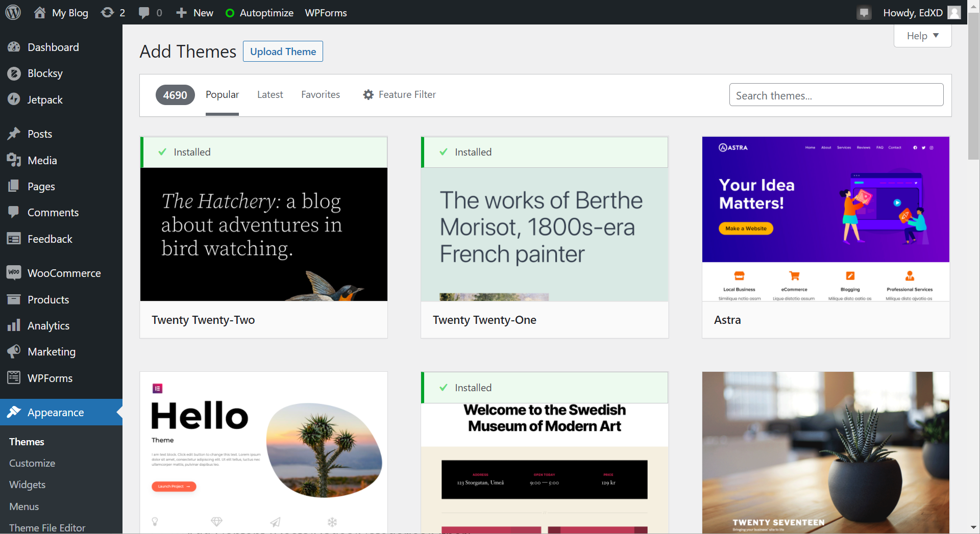Click the Jetpack sidebar icon

14,99
